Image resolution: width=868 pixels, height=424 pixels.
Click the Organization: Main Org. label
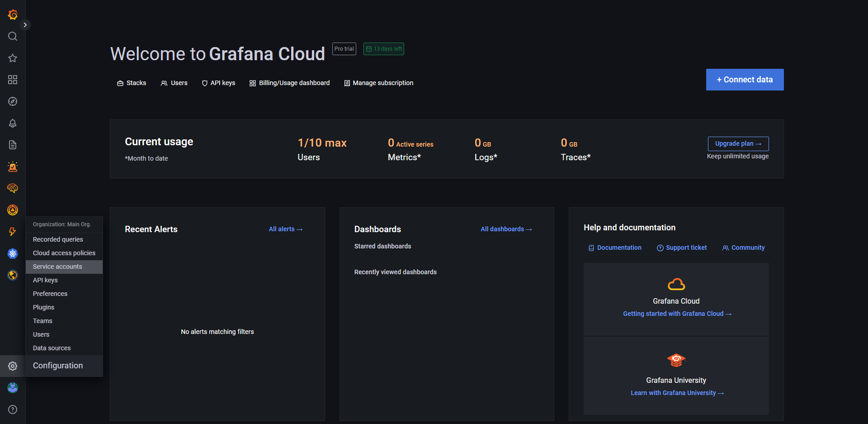click(62, 224)
